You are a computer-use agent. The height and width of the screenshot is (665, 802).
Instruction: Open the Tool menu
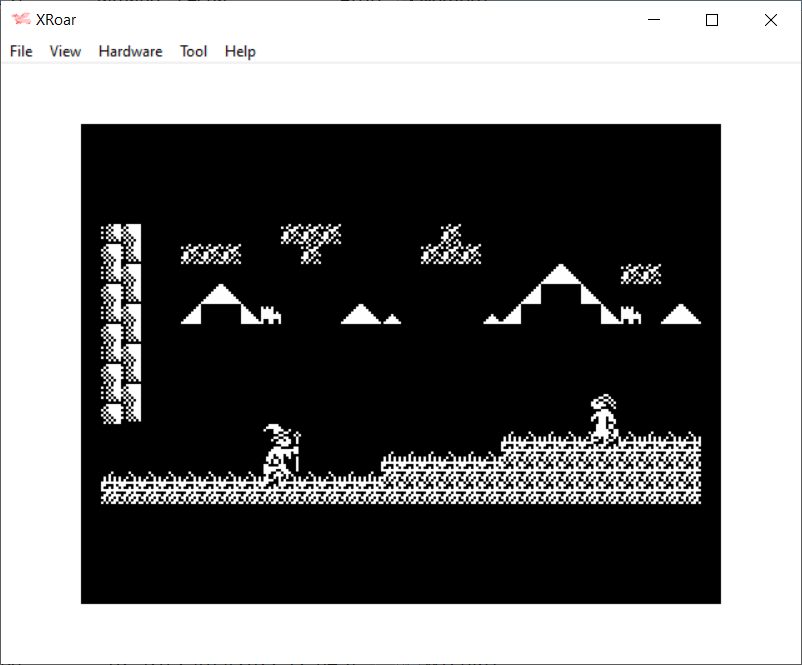(193, 51)
